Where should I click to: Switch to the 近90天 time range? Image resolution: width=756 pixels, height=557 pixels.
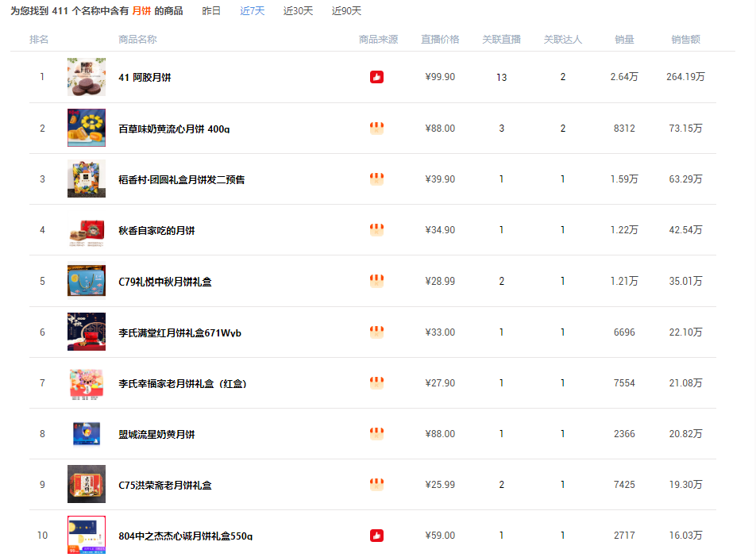346,10
